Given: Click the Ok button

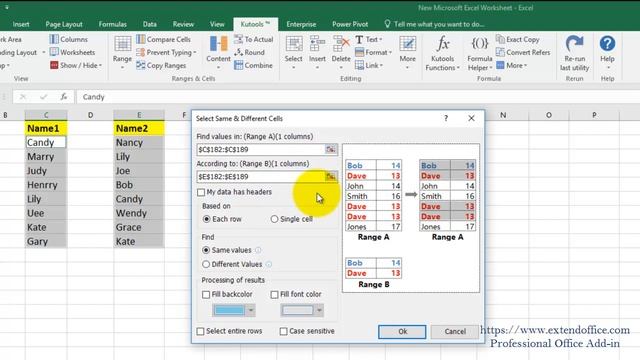Looking at the screenshot, I should (402, 331).
